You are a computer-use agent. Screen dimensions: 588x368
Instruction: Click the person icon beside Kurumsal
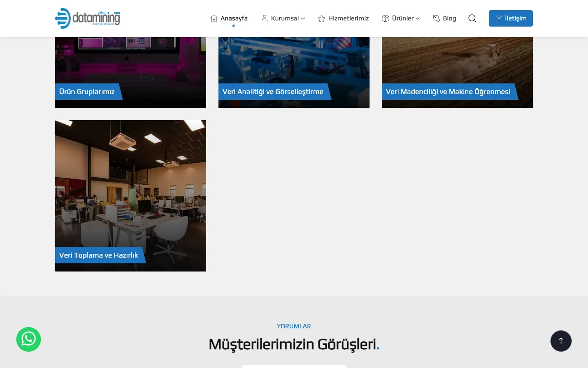(265, 18)
